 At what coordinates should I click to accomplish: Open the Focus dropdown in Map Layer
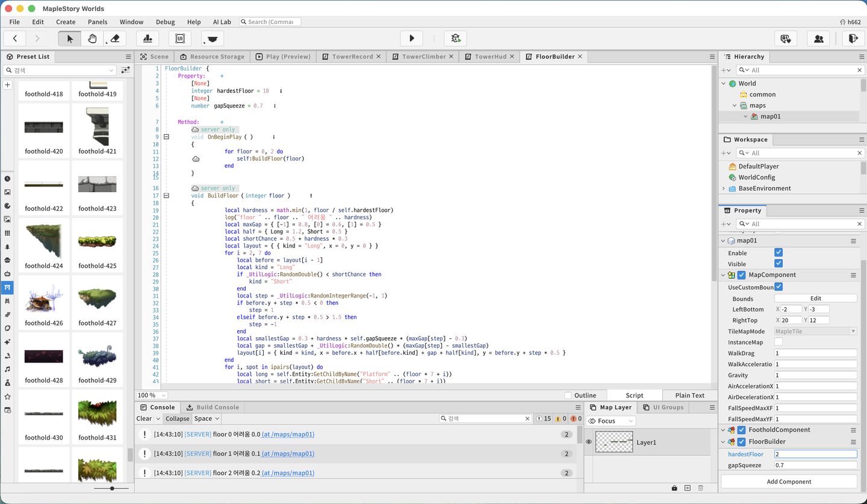611,421
